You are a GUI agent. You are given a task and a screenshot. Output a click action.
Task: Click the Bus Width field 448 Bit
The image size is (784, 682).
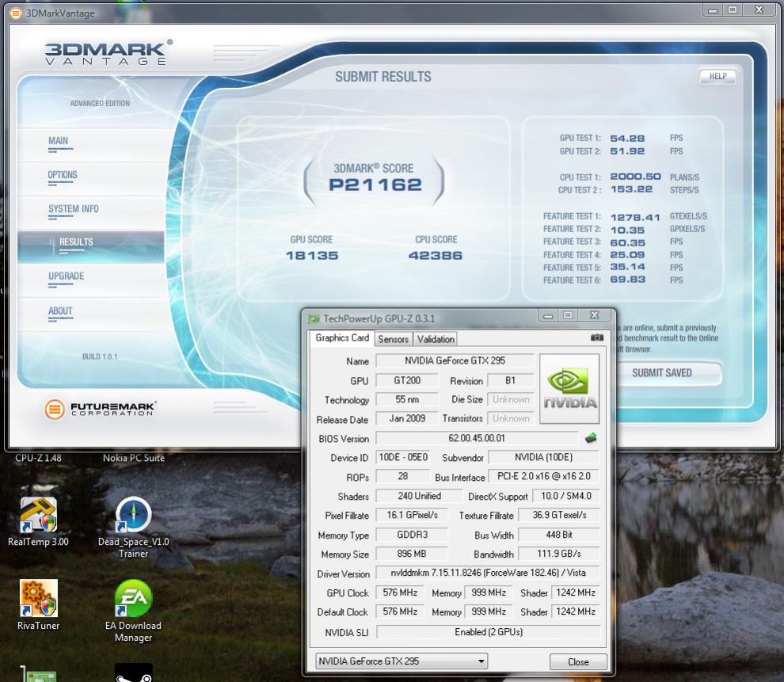tap(559, 535)
